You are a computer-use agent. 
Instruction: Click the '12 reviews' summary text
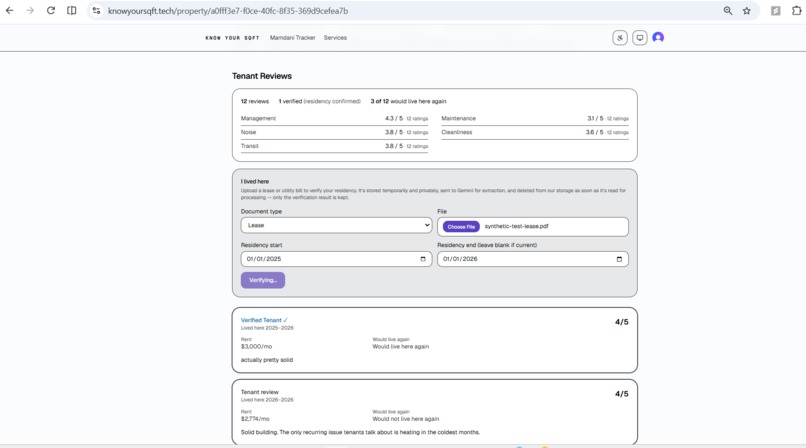[255, 101]
